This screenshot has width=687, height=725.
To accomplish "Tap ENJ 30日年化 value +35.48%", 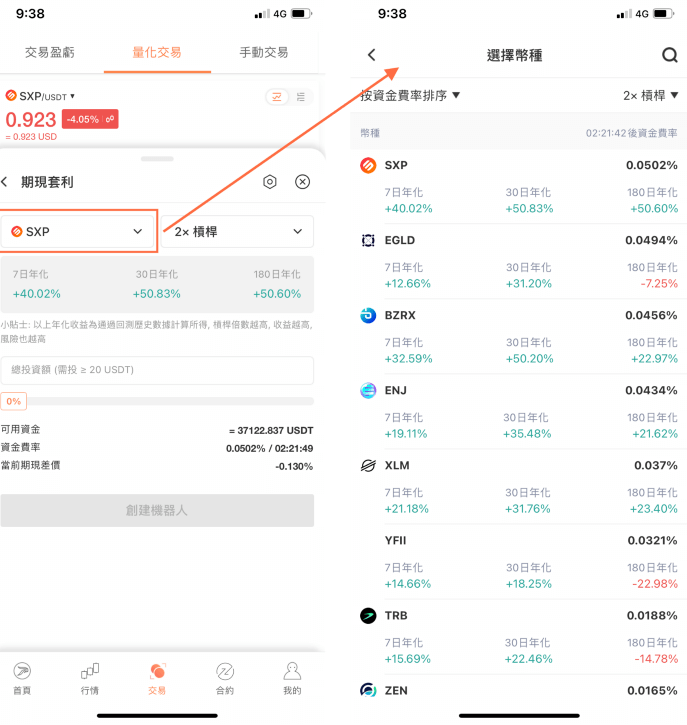I will click(x=527, y=434).
